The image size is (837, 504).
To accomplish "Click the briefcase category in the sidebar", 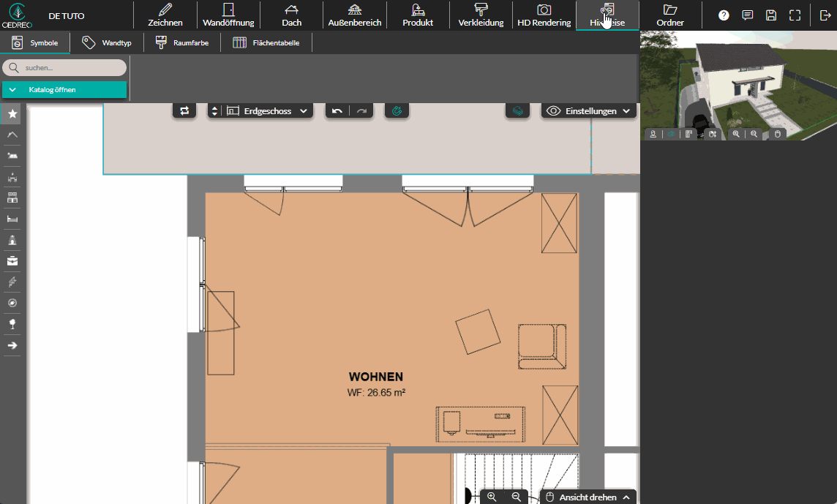I will pos(12,261).
